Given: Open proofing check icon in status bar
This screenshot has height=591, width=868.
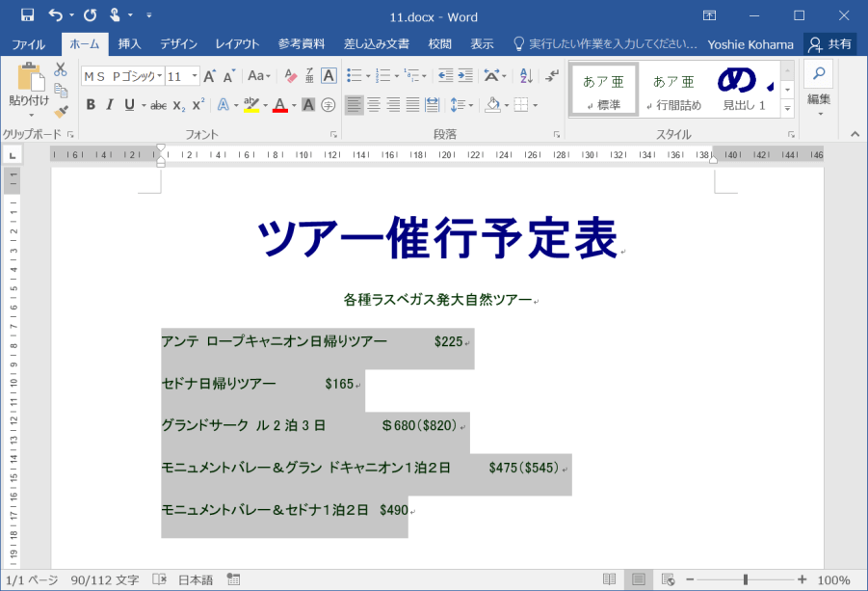Looking at the screenshot, I should coord(159,579).
